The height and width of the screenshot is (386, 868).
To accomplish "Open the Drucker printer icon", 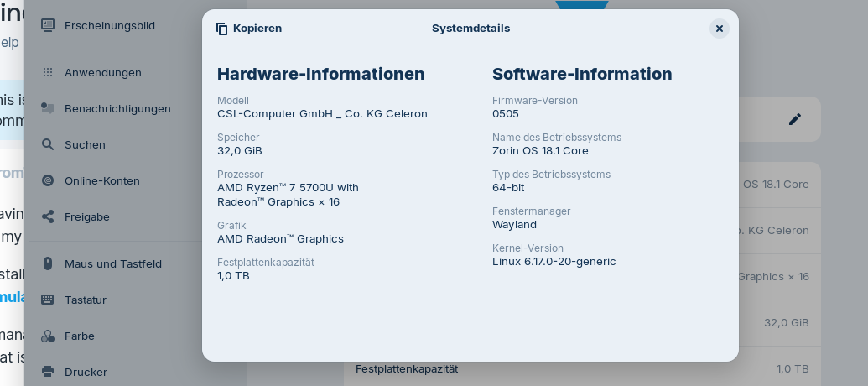I will click(x=48, y=372).
